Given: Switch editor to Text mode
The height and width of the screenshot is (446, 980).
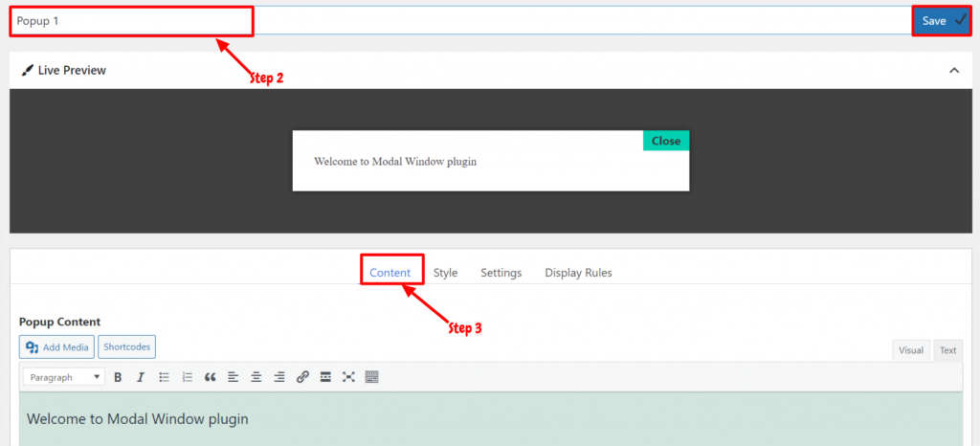Looking at the screenshot, I should click(948, 350).
